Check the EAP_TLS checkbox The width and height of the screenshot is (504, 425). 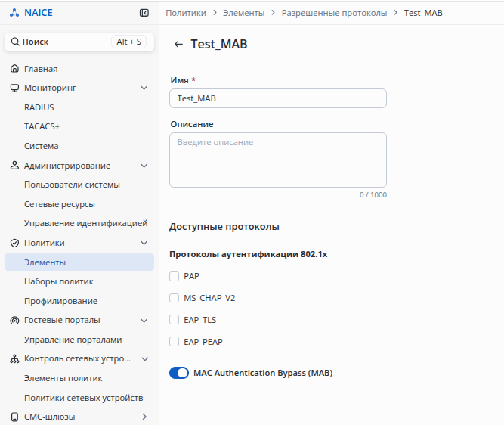click(175, 320)
